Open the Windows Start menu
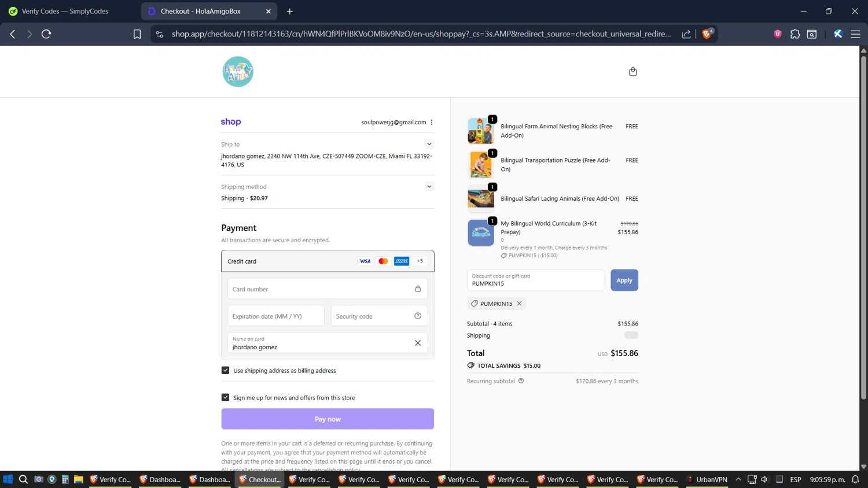Viewport: 868px width, 488px height. pos(8,479)
